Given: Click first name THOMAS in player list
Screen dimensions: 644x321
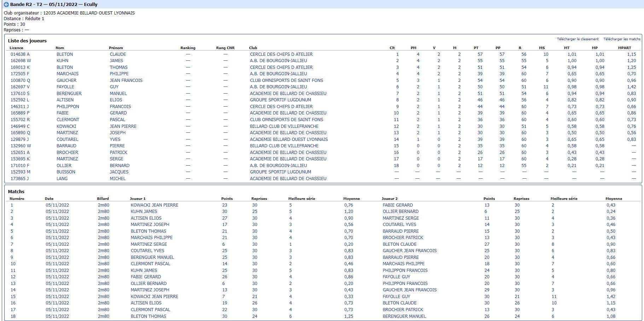Looking at the screenshot, I should pyautogui.click(x=118, y=67).
